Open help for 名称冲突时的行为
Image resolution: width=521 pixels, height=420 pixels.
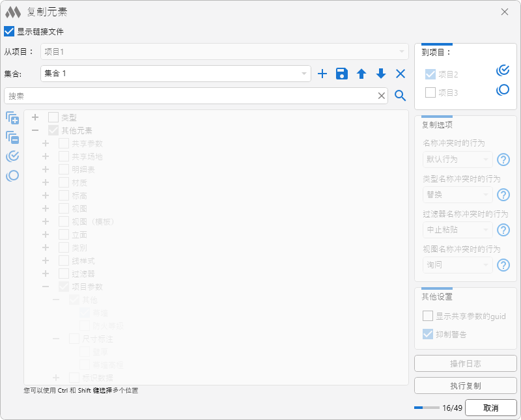503,160
